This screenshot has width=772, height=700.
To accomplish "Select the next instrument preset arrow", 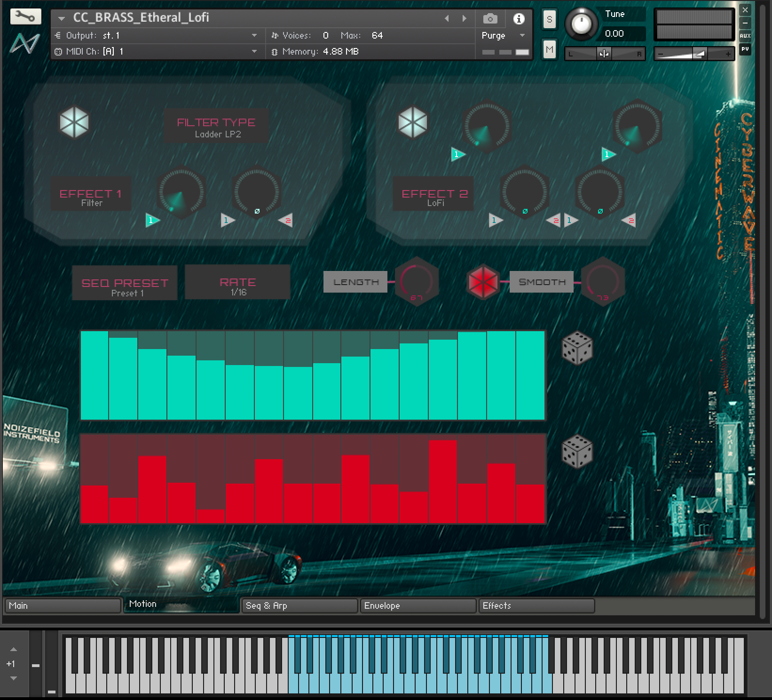I will (465, 19).
